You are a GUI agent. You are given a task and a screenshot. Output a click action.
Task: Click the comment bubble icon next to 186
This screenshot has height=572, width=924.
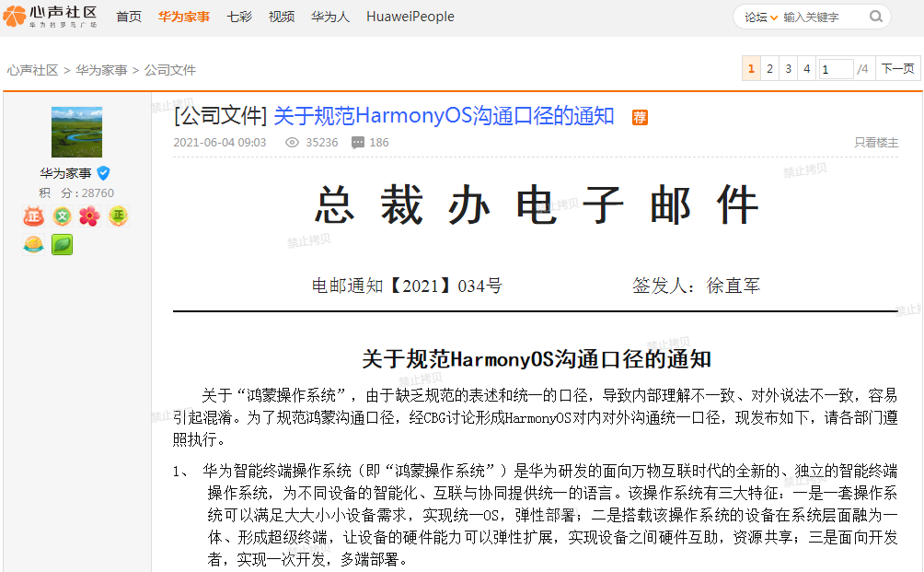(358, 143)
